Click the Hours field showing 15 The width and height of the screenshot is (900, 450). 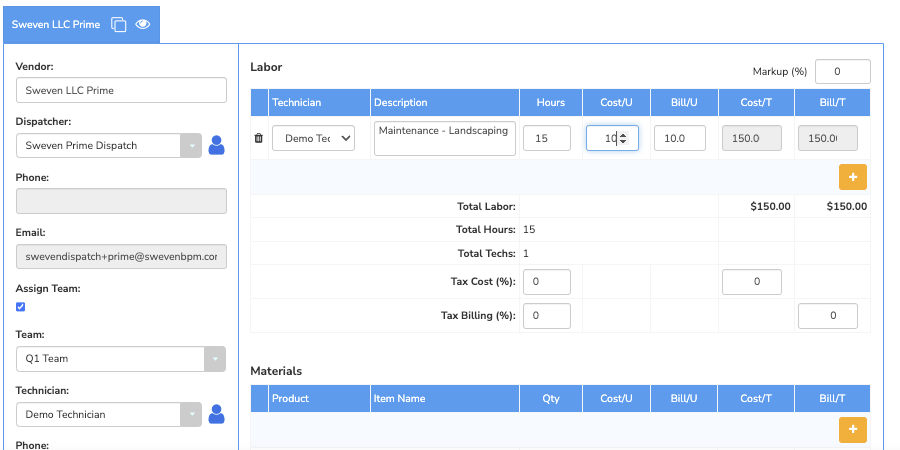[x=547, y=138]
